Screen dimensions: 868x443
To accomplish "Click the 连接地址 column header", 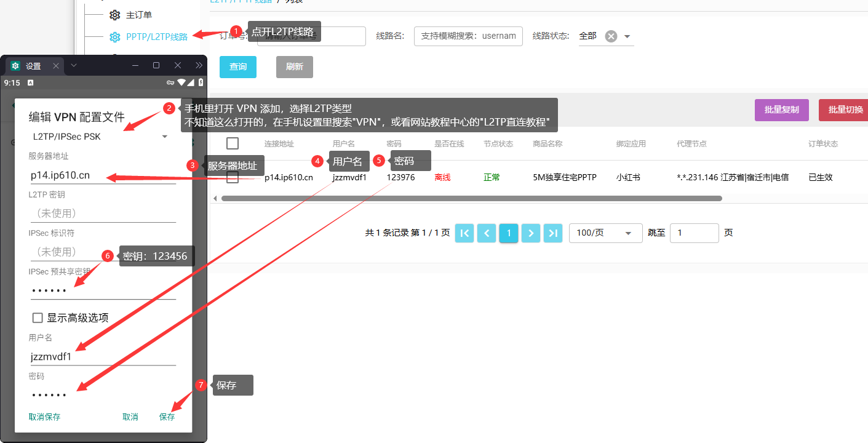I will [x=279, y=143].
